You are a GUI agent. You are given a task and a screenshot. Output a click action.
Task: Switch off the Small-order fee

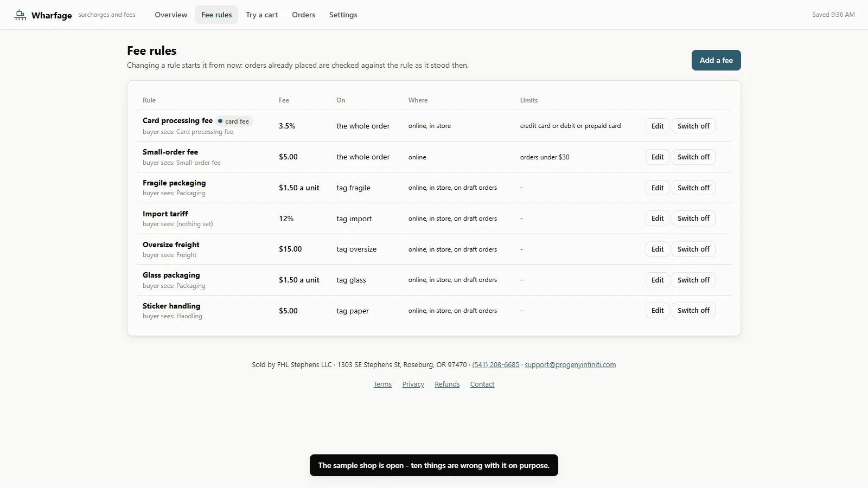(x=693, y=157)
